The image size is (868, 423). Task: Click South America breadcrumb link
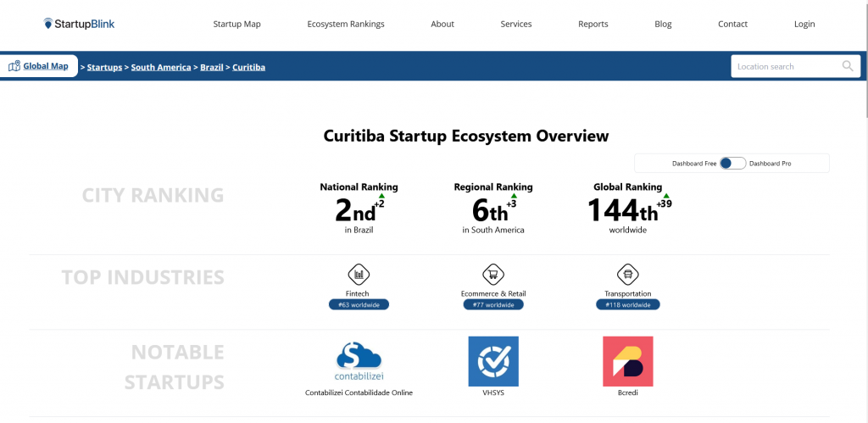coord(161,68)
